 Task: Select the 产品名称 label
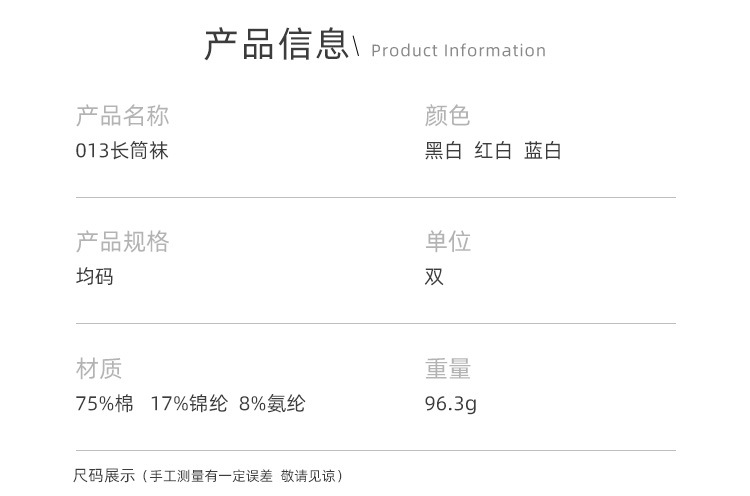[x=122, y=116]
